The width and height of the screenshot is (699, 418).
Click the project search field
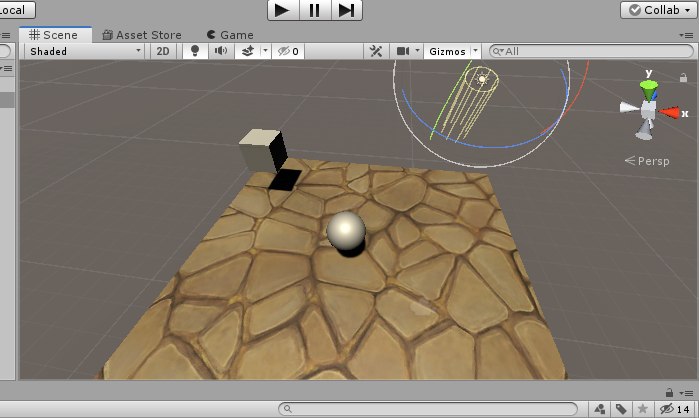click(x=428, y=409)
